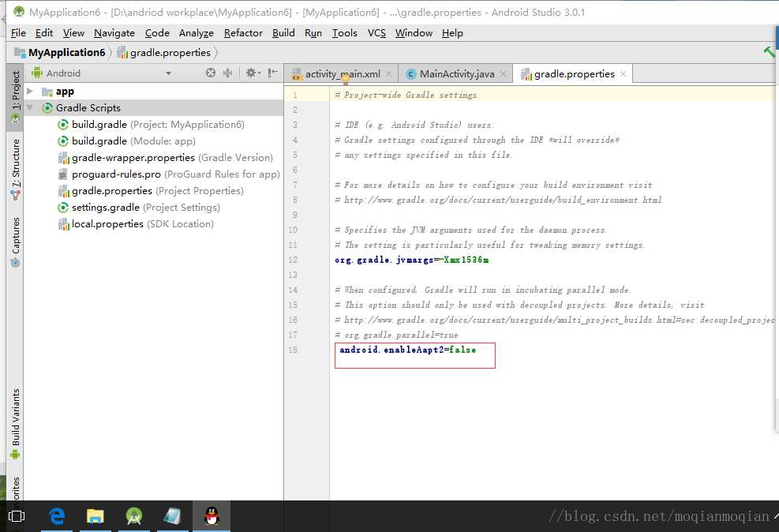Close the MainActivity.java tab

click(504, 74)
